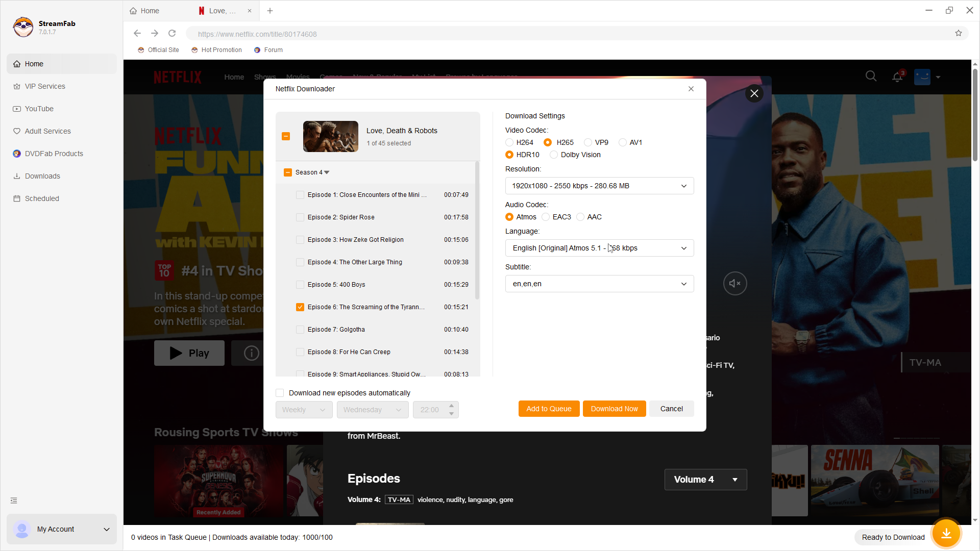Expand the Season 4 selector arrow
This screenshot has height=551, width=980.
pos(327,172)
